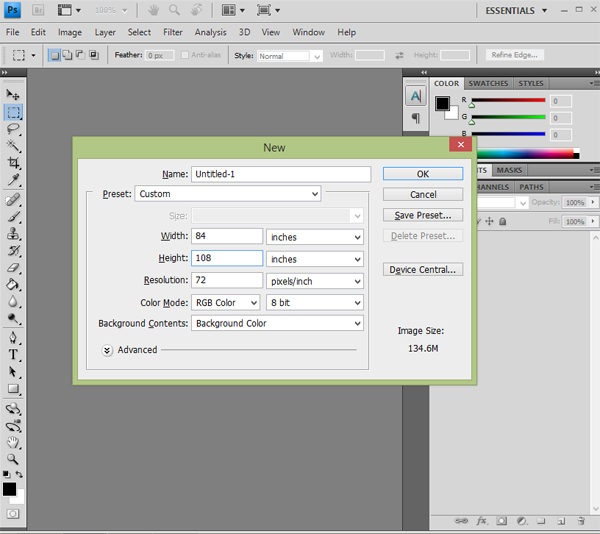Open the Preset dropdown
Image resolution: width=600 pixels, height=534 pixels.
click(228, 194)
